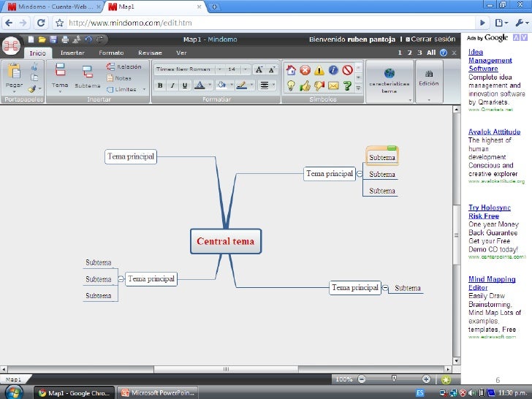Open the Formato ribbon tab
Image resolution: width=532 pixels, height=399 pixels.
tap(112, 53)
